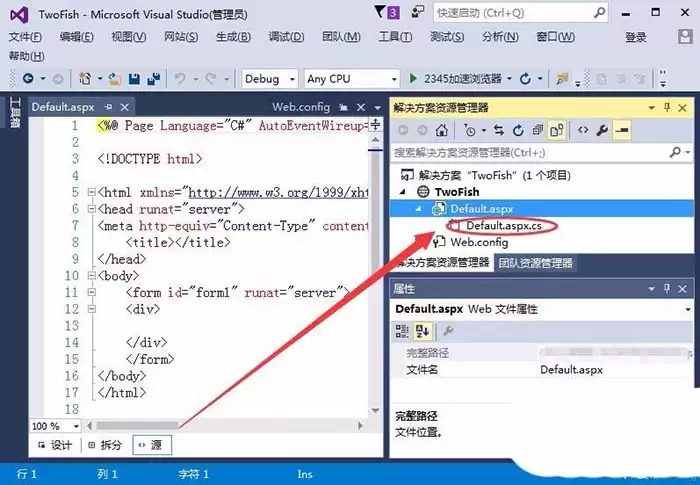Switch to 拆分 view
The height and width of the screenshot is (485, 700).
click(105, 445)
